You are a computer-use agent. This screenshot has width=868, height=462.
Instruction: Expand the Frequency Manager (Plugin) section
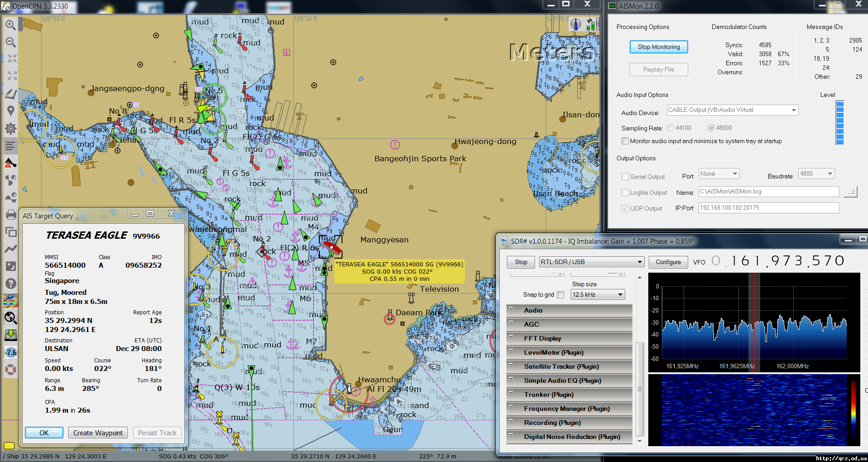coord(567,409)
